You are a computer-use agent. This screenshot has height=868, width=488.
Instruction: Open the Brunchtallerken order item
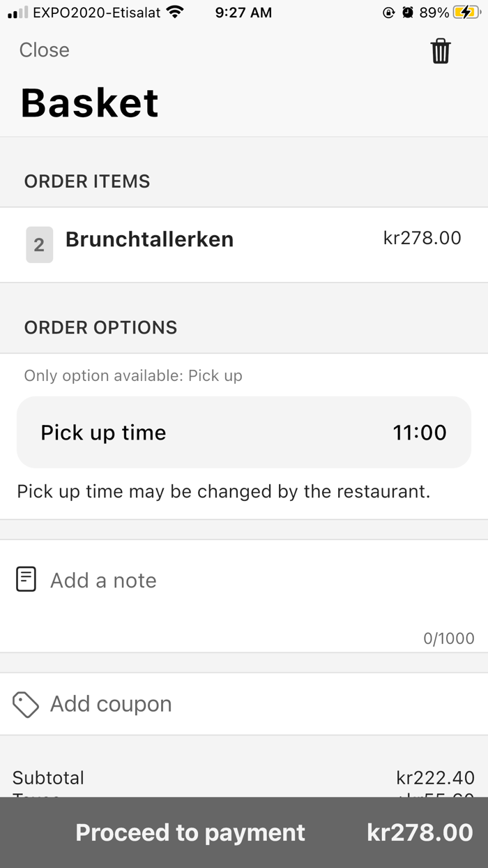tap(149, 239)
